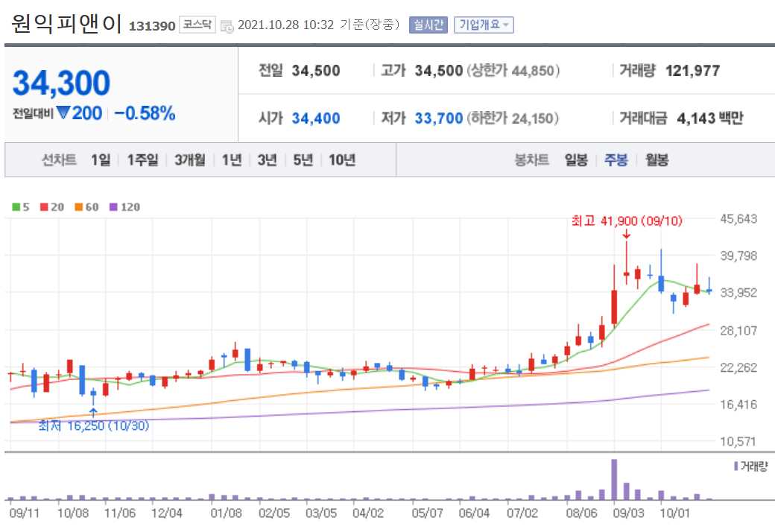The width and height of the screenshot is (775, 532).
Task: Click the 최저 16,250 (10/30) low marker
Action: (x=93, y=425)
